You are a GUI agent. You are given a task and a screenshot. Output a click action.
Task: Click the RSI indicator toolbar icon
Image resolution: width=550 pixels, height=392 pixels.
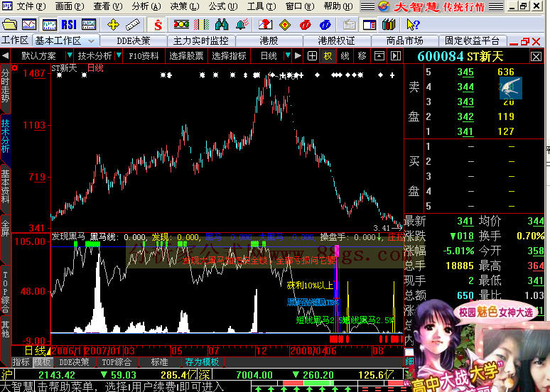[x=69, y=25]
